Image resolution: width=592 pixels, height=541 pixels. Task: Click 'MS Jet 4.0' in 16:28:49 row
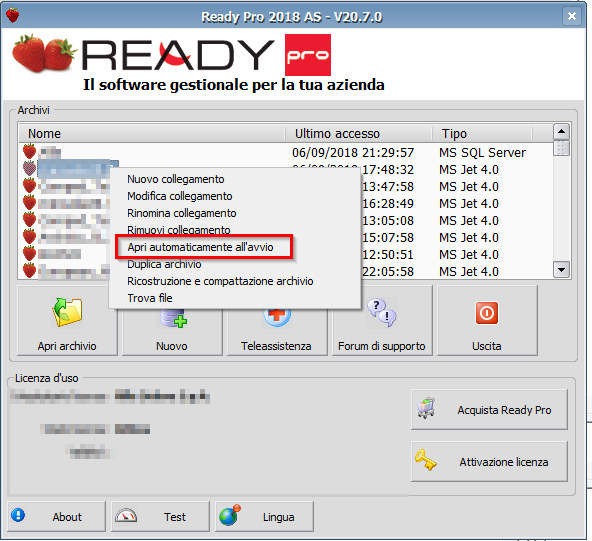point(469,203)
